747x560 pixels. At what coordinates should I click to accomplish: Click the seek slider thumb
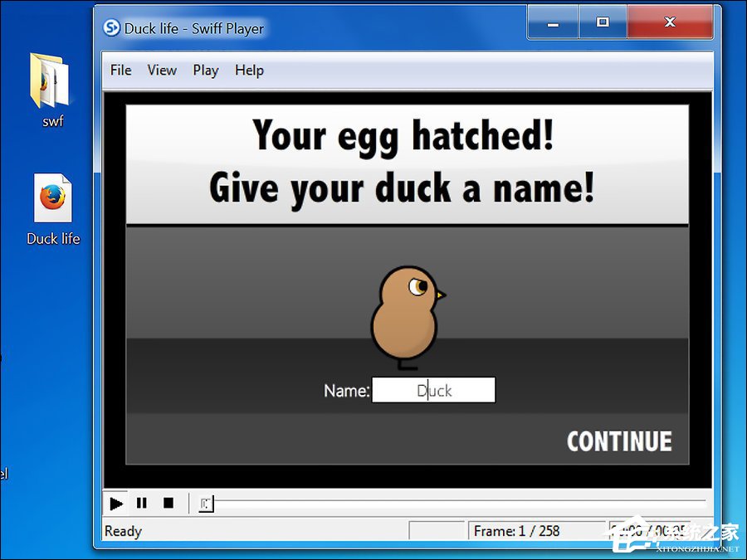pyautogui.click(x=206, y=503)
